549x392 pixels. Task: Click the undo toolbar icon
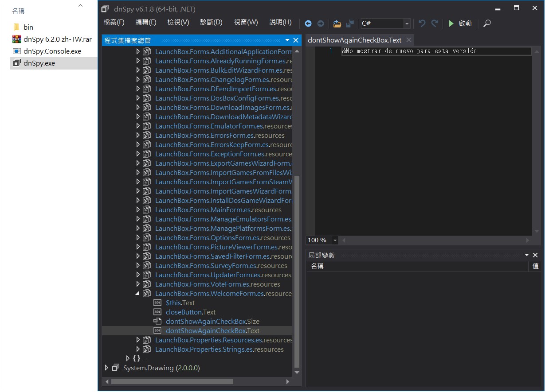pyautogui.click(x=422, y=23)
